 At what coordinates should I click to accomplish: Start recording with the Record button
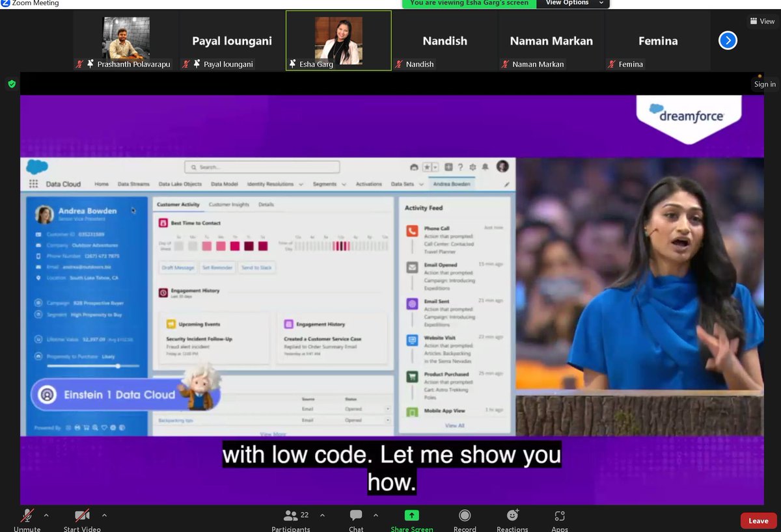pos(465,520)
